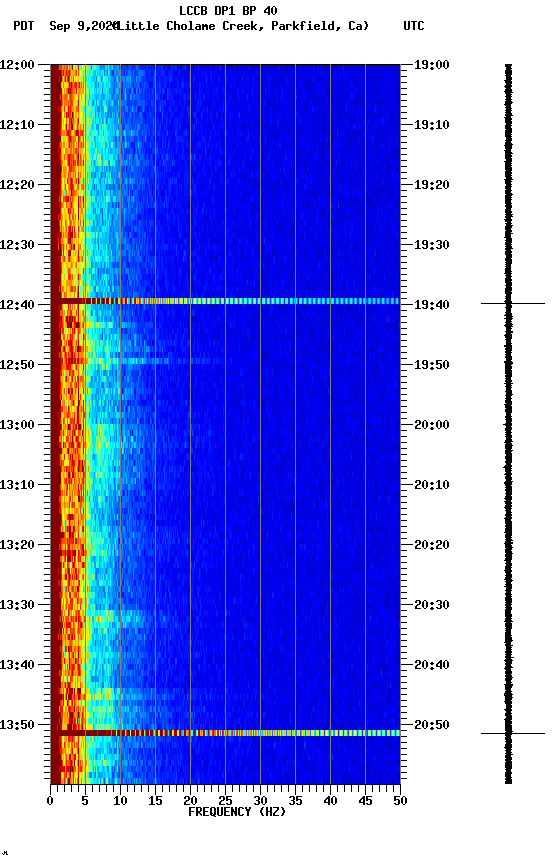The image size is (552, 864).
Task: Click the '20' frequency axis tick label
Action: (190, 801)
